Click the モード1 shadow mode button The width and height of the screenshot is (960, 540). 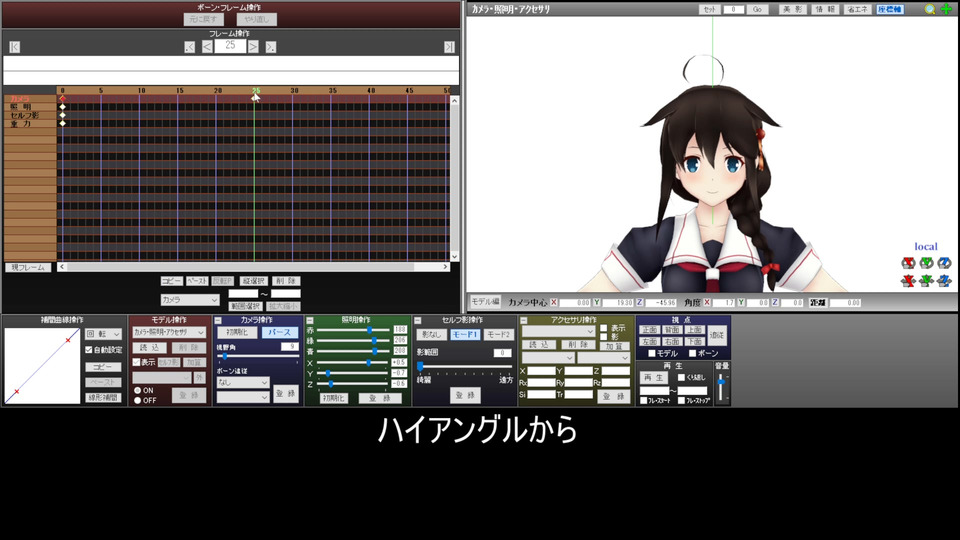point(465,334)
